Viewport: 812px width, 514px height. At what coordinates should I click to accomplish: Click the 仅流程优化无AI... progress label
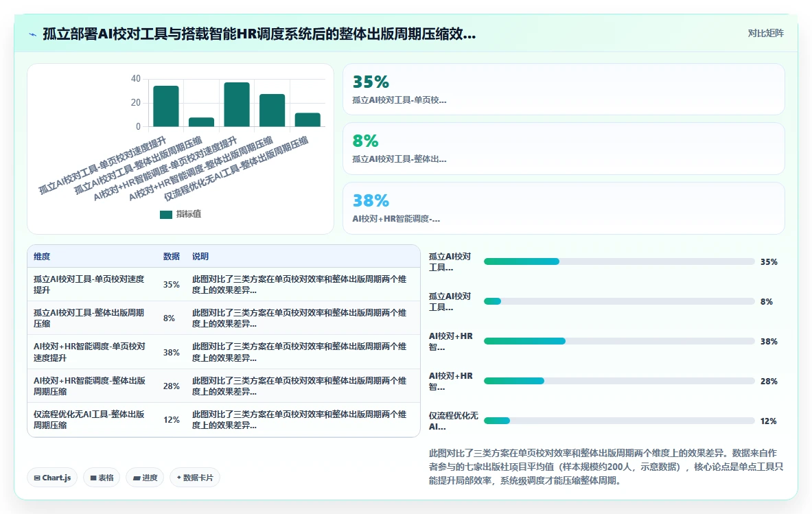453,421
